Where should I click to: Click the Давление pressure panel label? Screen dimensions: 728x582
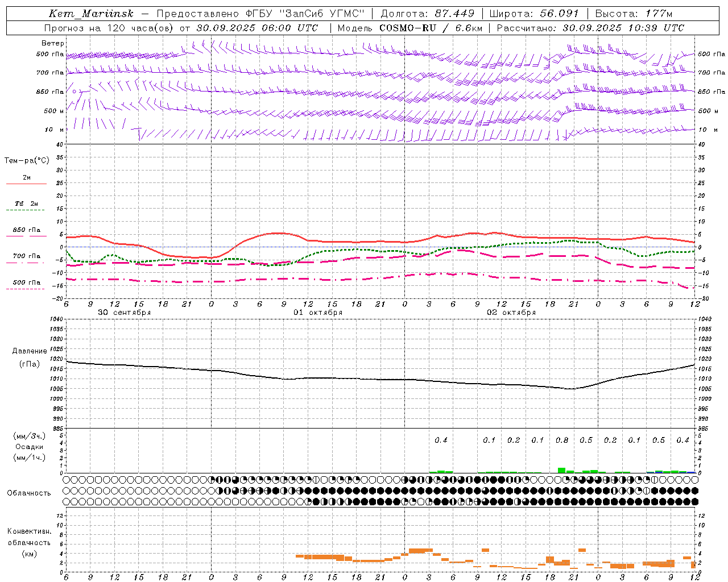pyautogui.click(x=30, y=351)
